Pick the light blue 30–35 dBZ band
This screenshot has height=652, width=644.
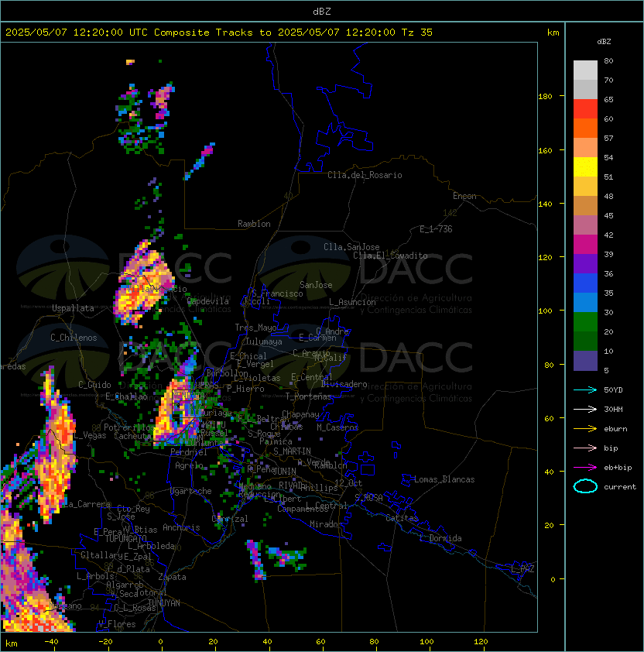pyautogui.click(x=585, y=303)
